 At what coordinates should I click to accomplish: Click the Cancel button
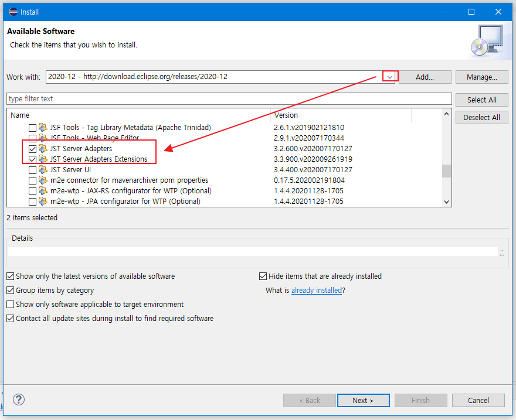tap(478, 400)
